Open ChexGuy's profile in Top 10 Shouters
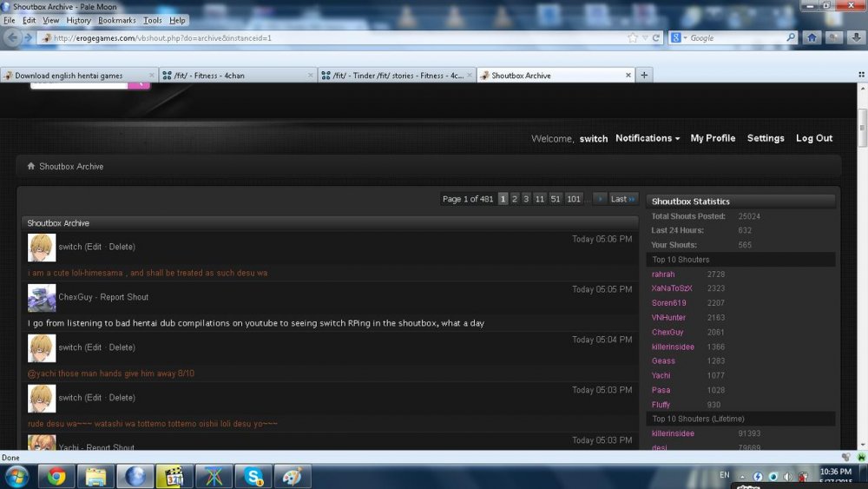868x489 pixels. click(x=667, y=333)
